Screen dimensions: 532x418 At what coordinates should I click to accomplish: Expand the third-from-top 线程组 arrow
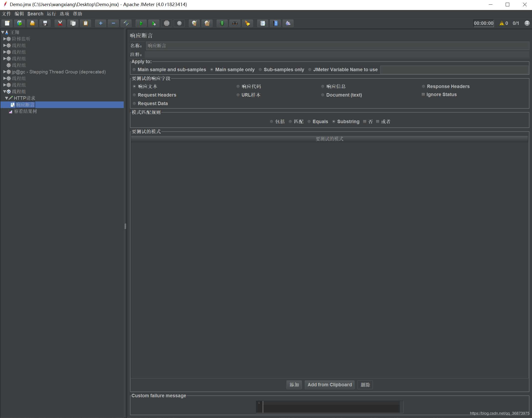(4, 59)
